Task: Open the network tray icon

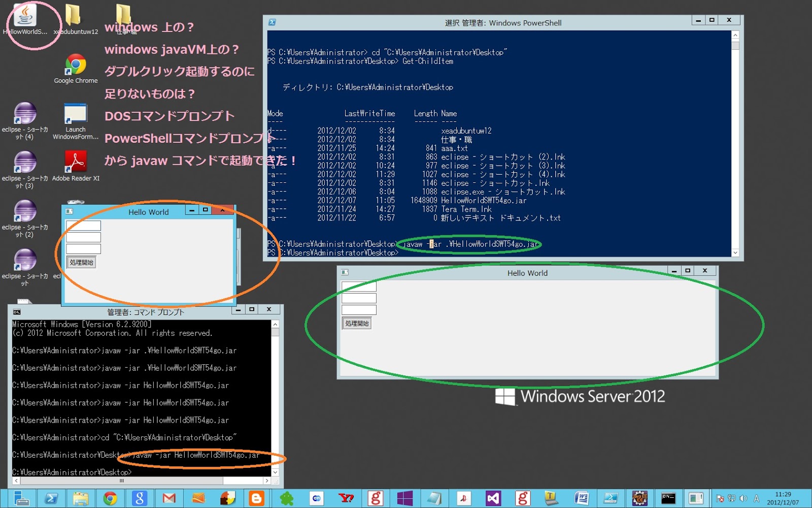Action: pyautogui.click(x=731, y=498)
